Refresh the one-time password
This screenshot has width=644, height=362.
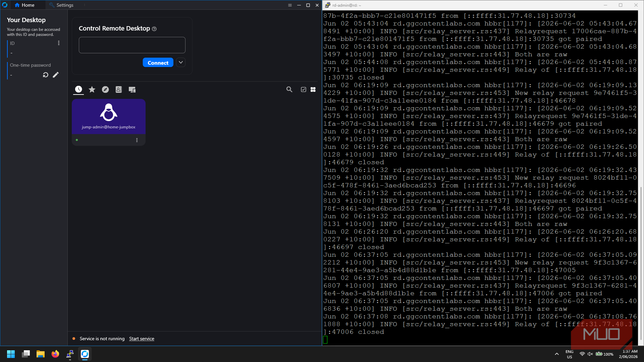(46, 75)
